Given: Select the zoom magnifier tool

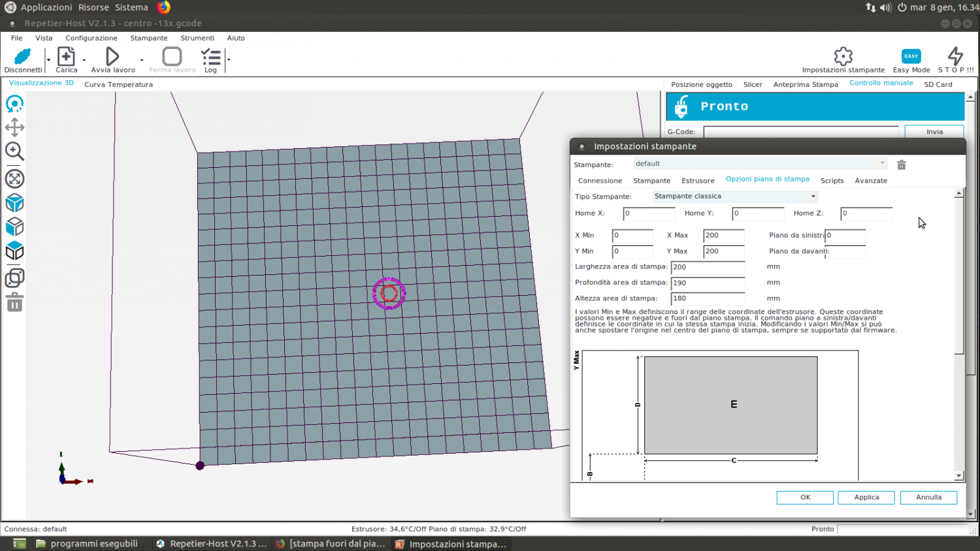Looking at the screenshot, I should (x=14, y=151).
